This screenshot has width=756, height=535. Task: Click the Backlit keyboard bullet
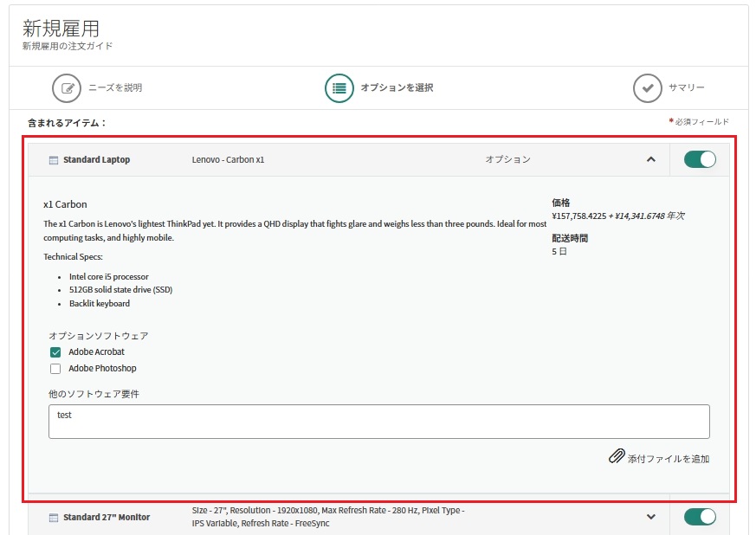coord(100,304)
